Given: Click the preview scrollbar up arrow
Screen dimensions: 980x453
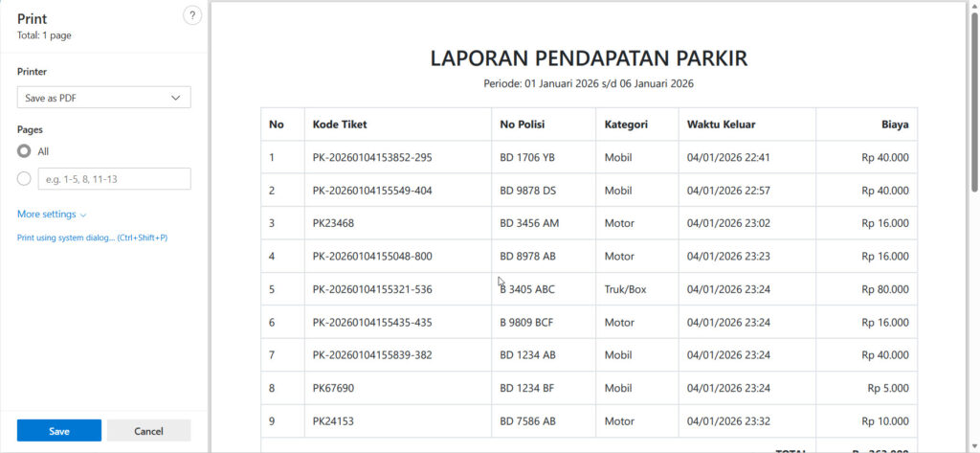Looking at the screenshot, I should [973, 6].
